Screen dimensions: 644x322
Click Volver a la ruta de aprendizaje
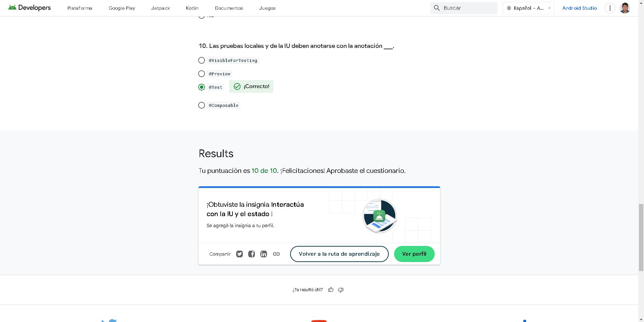coord(339,254)
